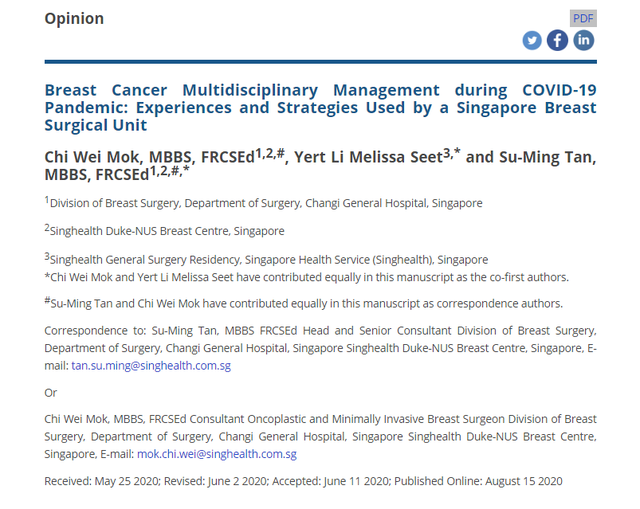Email tan.su.ming@singhealth.com.sg
Viewport: 640px width, 509px height.
coord(151,365)
